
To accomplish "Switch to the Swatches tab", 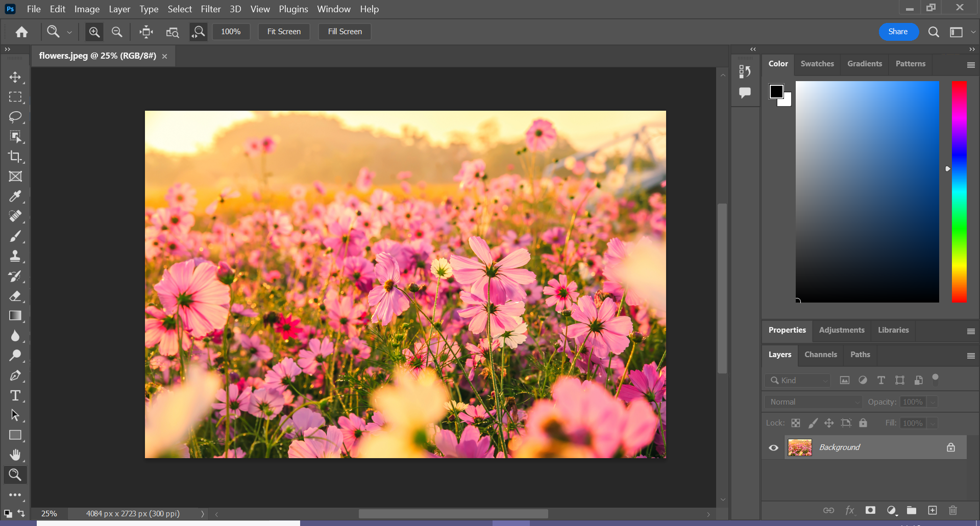I will tap(817, 64).
